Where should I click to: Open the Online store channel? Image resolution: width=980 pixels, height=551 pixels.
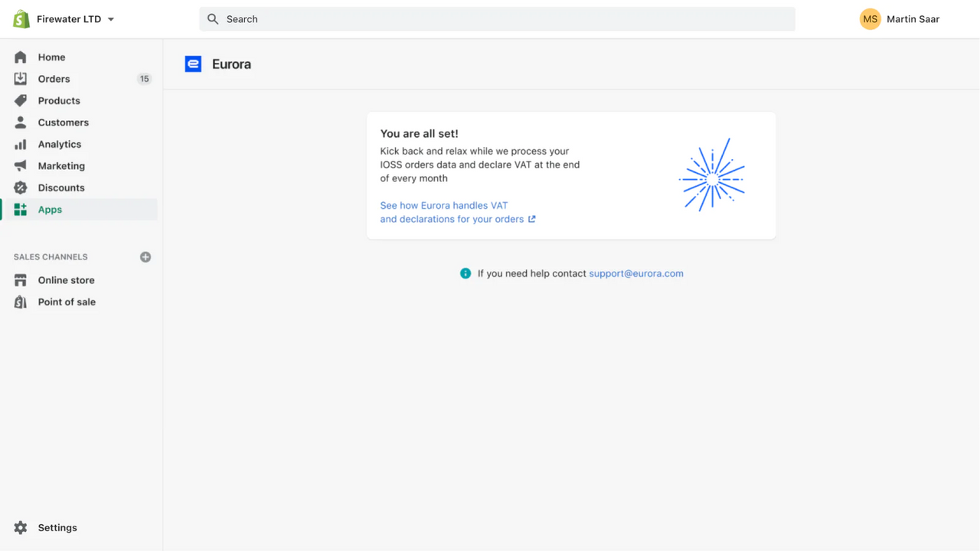click(66, 280)
